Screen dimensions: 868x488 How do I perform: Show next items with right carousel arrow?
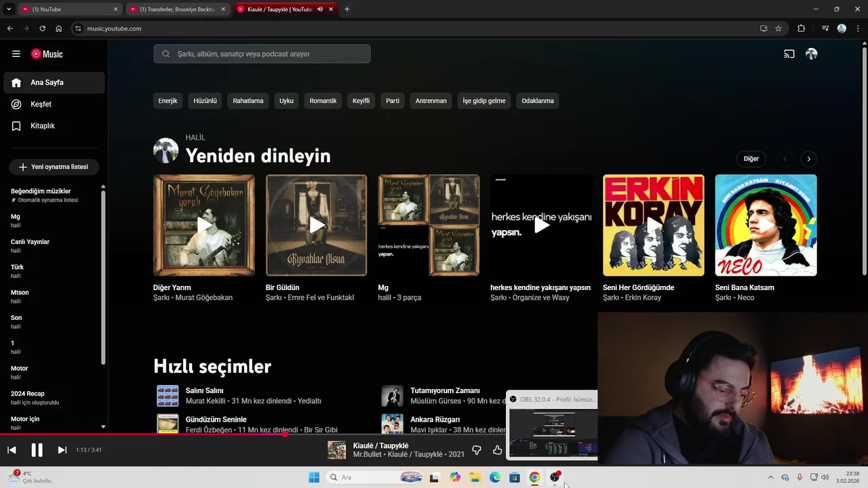point(808,159)
